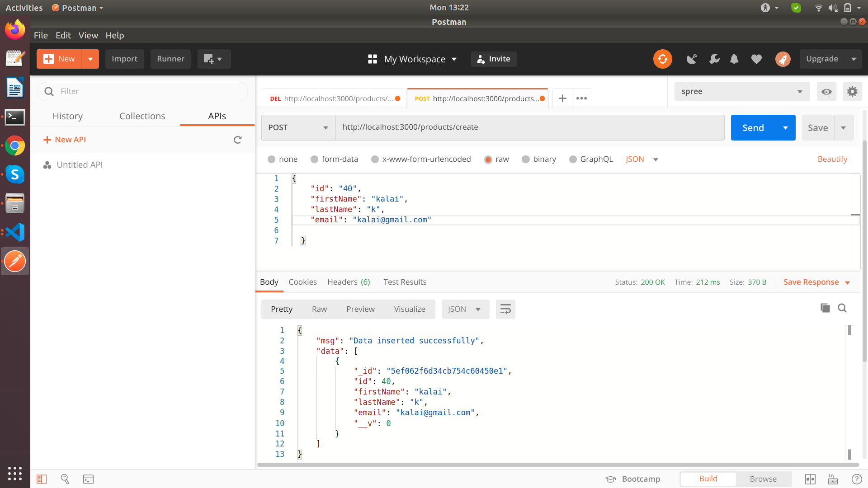Expand the Upgrade dropdown arrow

point(854,59)
